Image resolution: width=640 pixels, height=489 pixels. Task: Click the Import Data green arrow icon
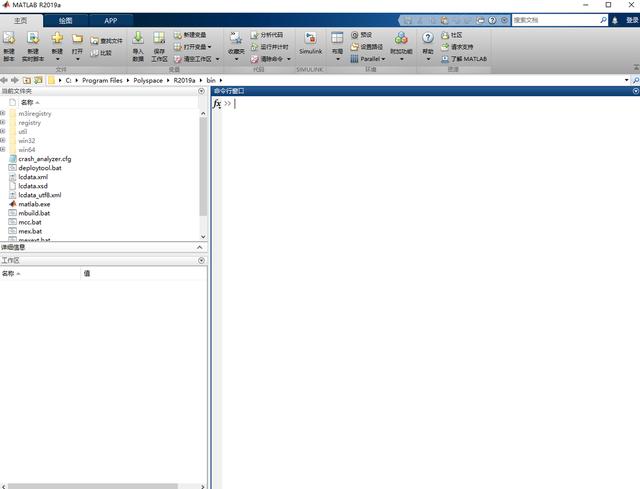[138, 38]
